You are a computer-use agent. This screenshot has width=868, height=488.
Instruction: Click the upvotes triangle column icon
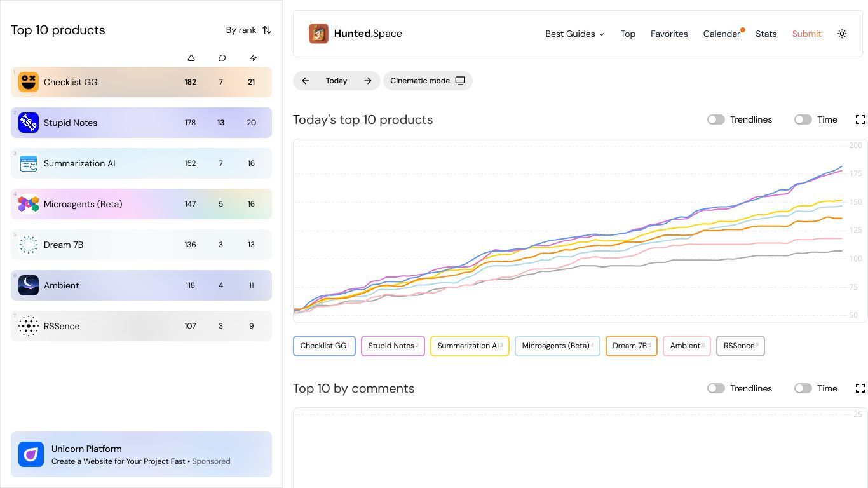(191, 58)
